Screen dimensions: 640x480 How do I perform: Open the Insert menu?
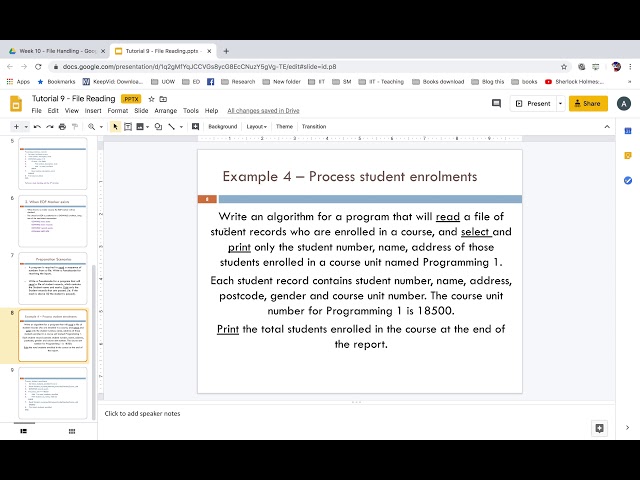(93, 111)
